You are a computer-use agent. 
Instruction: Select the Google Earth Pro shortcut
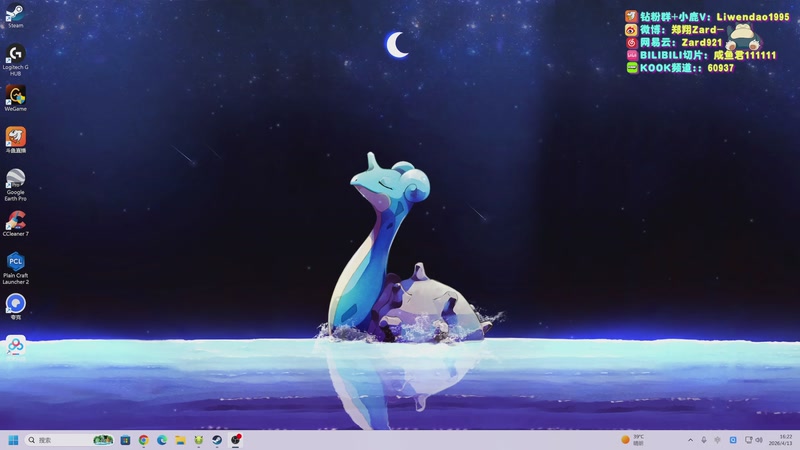(15, 185)
